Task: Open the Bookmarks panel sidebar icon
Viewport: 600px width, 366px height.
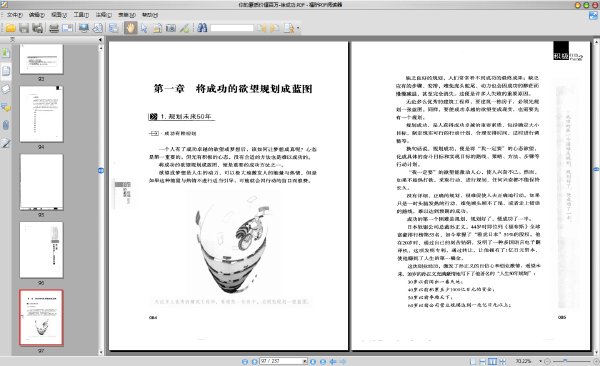Action: point(6,52)
